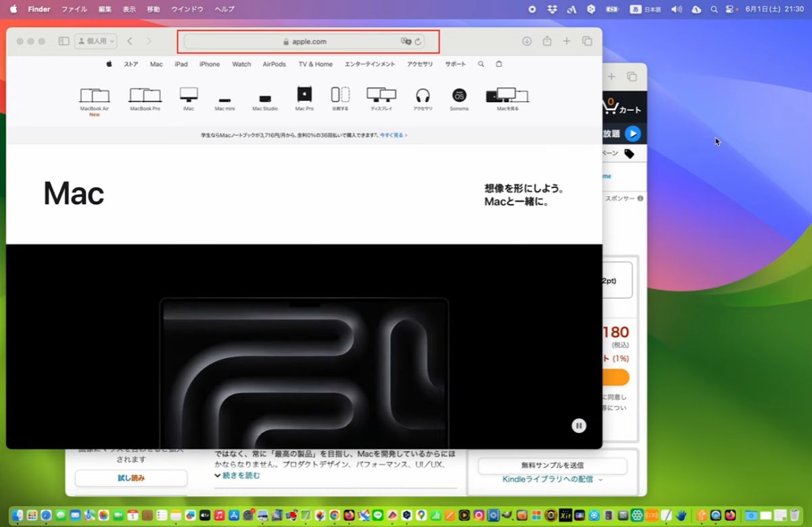
Task: Click the translate icon in address bar
Action: point(406,41)
